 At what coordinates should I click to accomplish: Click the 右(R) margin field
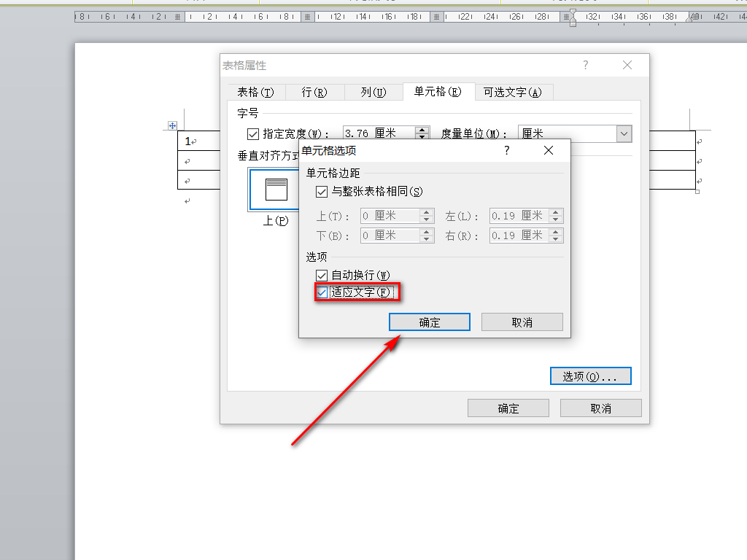(x=519, y=236)
